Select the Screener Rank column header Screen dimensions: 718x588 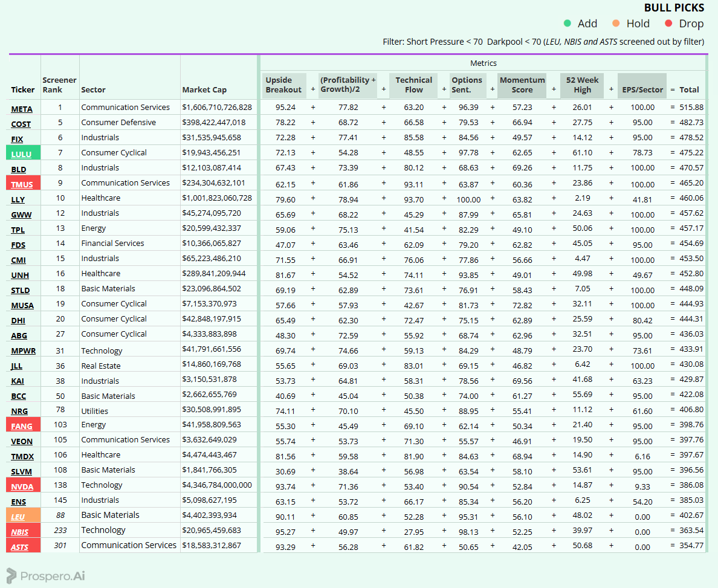(x=59, y=85)
